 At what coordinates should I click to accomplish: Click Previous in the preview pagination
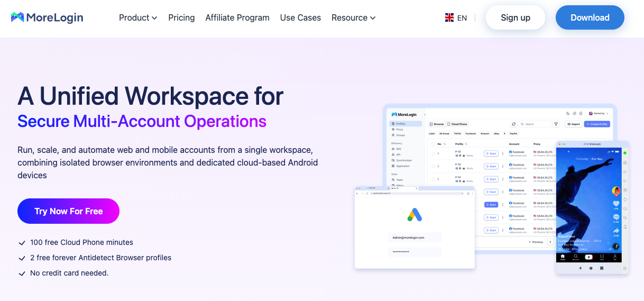(x=536, y=242)
